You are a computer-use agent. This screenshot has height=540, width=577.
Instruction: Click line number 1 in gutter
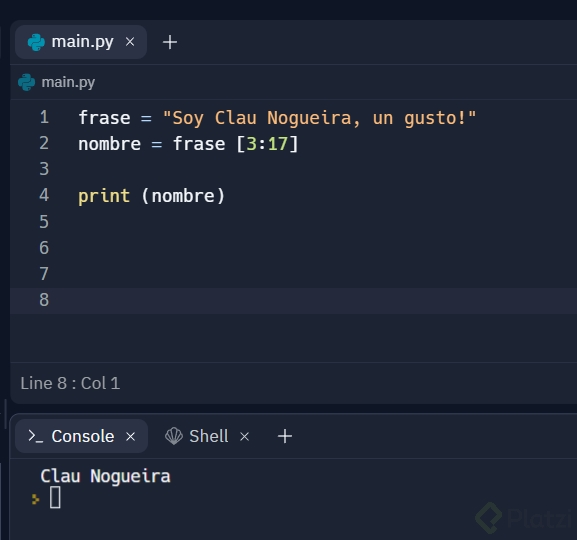click(44, 117)
